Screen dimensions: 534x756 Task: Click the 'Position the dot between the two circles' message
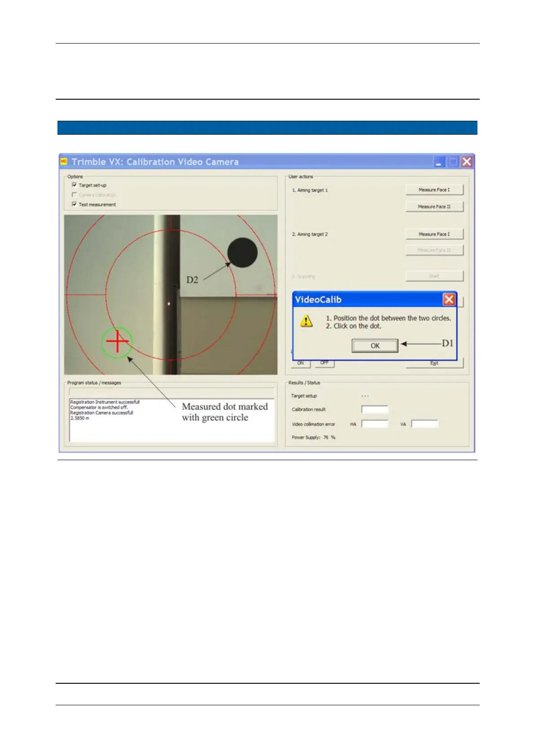(388, 318)
